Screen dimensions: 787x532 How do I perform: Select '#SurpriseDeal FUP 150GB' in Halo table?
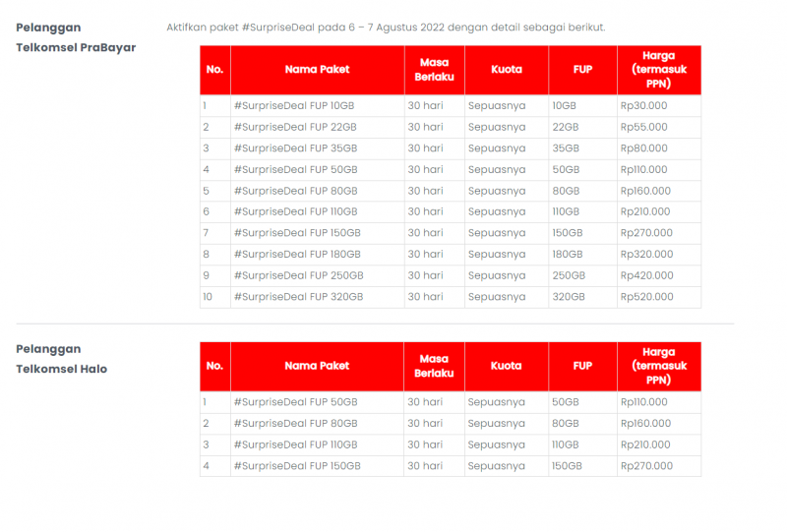pyautogui.click(x=297, y=466)
